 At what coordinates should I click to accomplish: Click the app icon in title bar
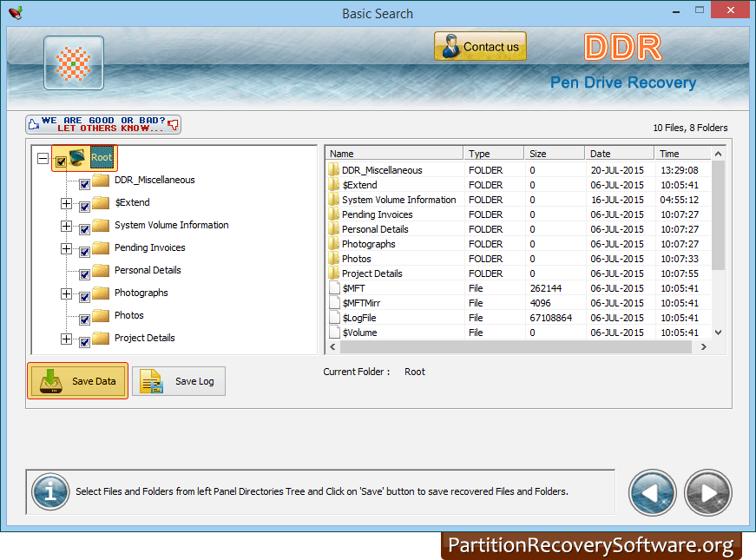coord(16,12)
